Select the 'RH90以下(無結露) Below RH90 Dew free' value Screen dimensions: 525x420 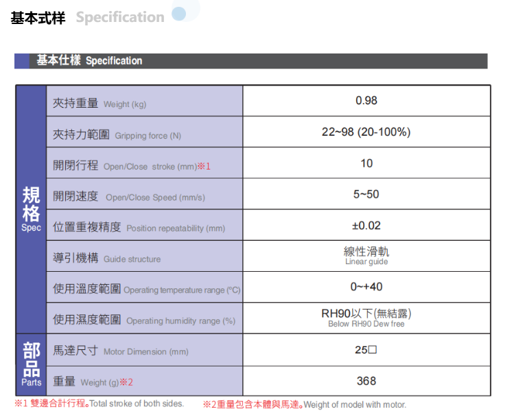[366, 318]
